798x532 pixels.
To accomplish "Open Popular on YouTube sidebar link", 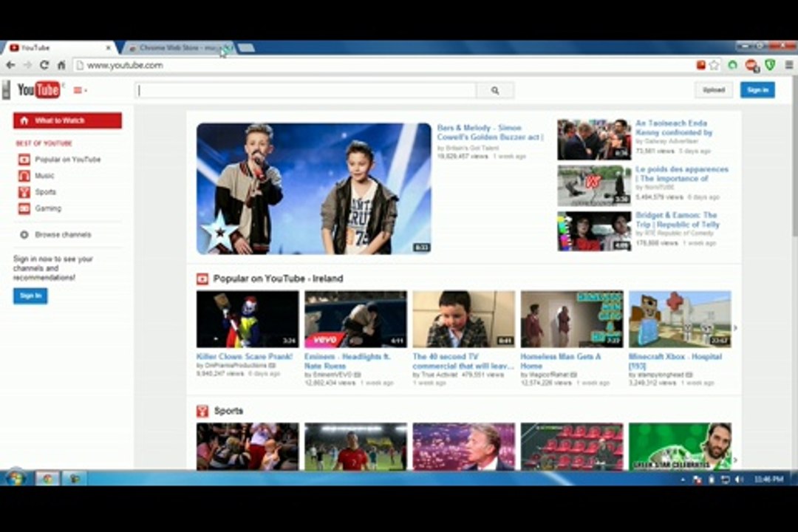I will click(68, 160).
